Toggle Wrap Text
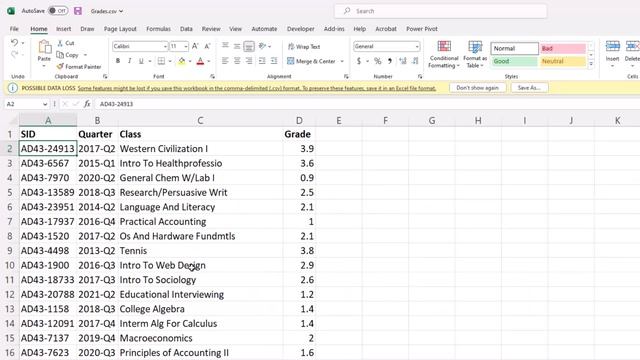Viewport: 640px width, 360px height. click(x=304, y=47)
